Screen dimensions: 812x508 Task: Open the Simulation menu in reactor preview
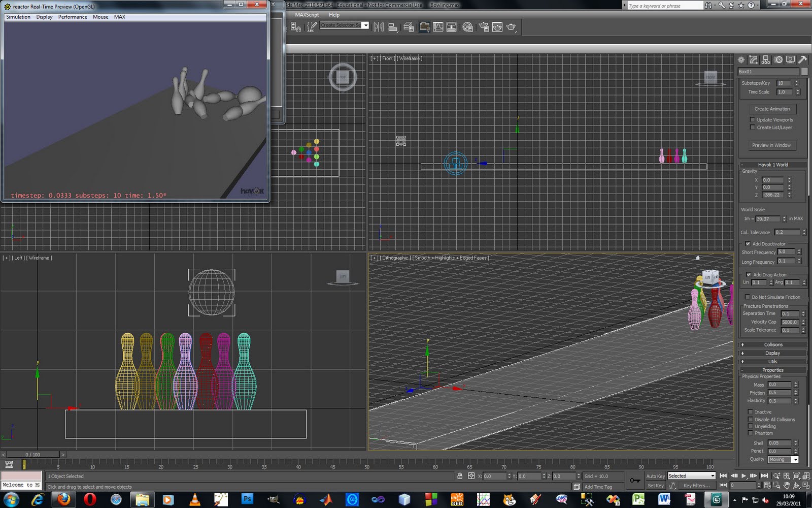[x=18, y=17]
